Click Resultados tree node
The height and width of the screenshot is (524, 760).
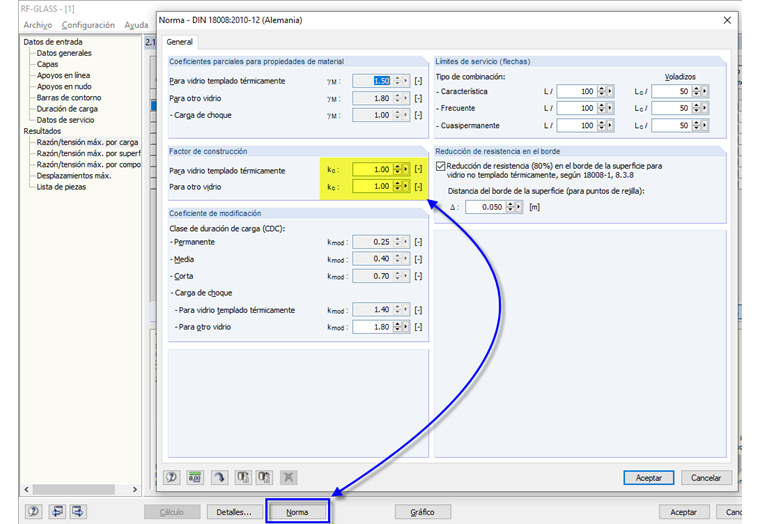coord(42,131)
